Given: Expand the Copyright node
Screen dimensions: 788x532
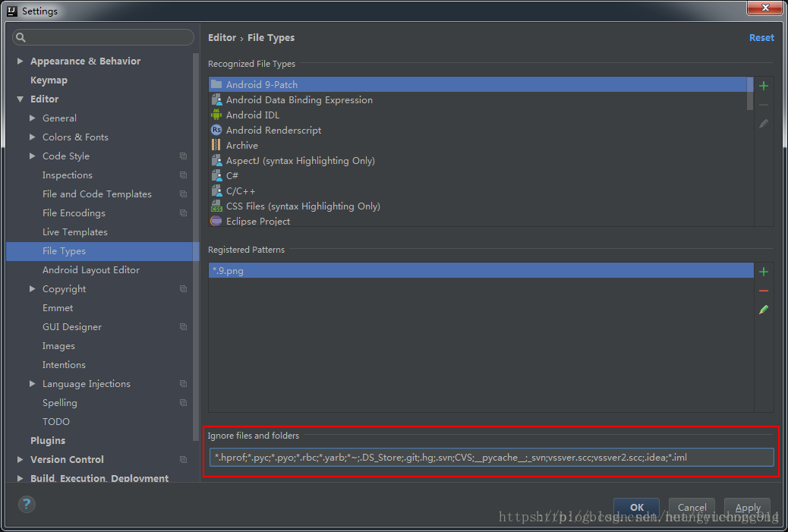Looking at the screenshot, I should tap(32, 289).
